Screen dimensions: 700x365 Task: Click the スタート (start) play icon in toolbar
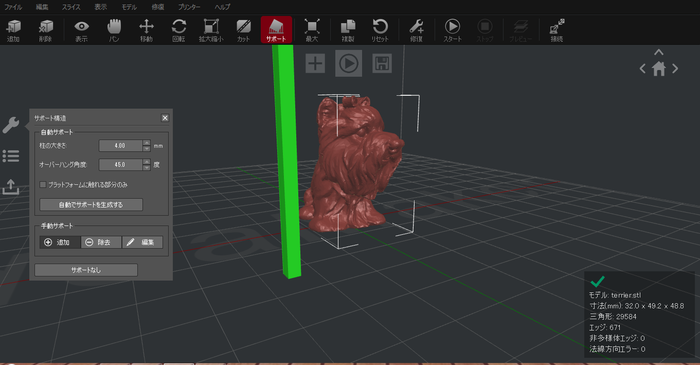(452, 30)
